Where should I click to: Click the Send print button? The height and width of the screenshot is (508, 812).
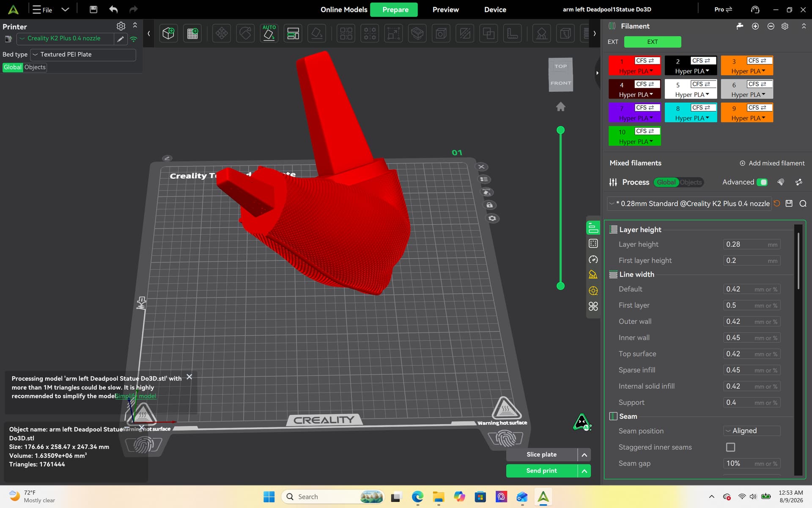[x=542, y=471]
